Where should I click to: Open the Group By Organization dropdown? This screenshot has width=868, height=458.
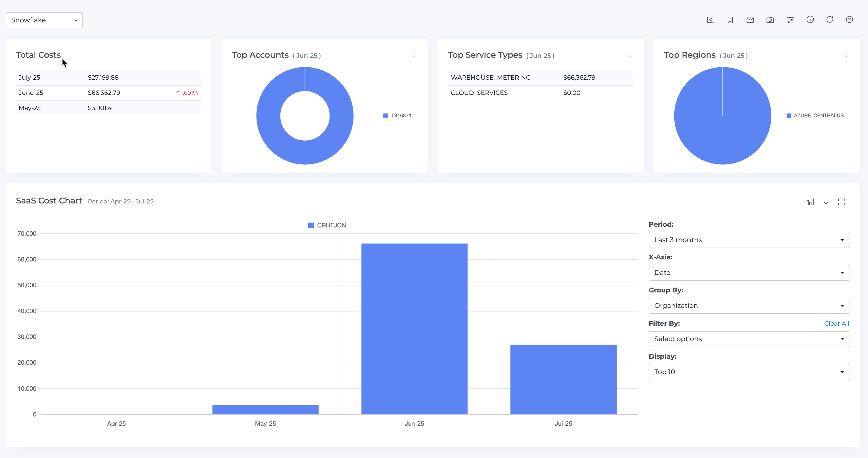click(748, 306)
